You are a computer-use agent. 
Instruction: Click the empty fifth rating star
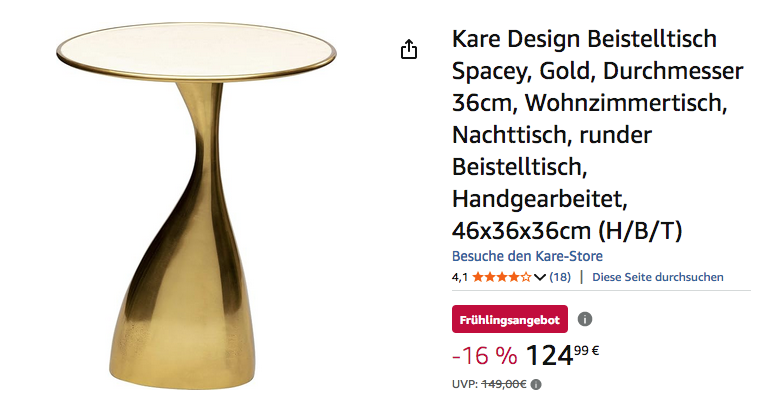pyautogui.click(x=526, y=277)
